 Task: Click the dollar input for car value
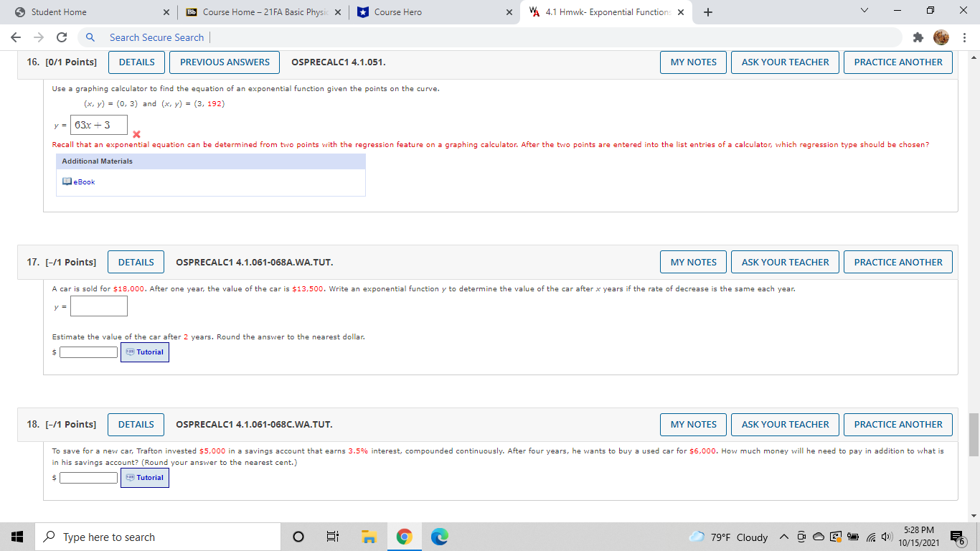point(89,352)
